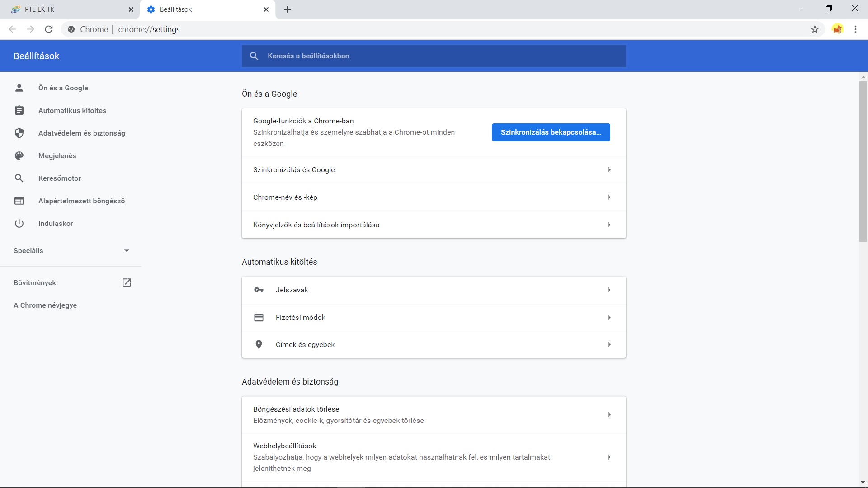Open the Címek és egyebek row arrow

[x=609, y=345]
